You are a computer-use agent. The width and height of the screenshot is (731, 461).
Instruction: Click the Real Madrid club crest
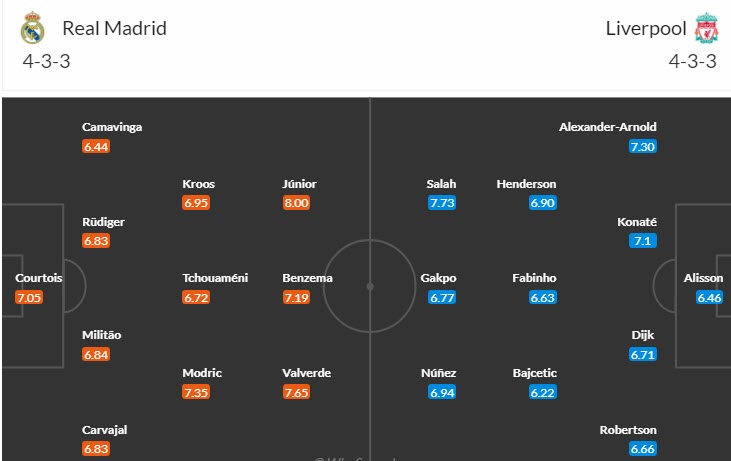click(32, 29)
